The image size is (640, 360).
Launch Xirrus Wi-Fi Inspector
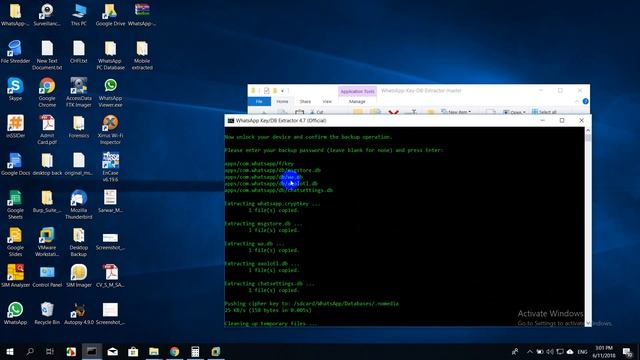pyautogui.click(x=110, y=129)
